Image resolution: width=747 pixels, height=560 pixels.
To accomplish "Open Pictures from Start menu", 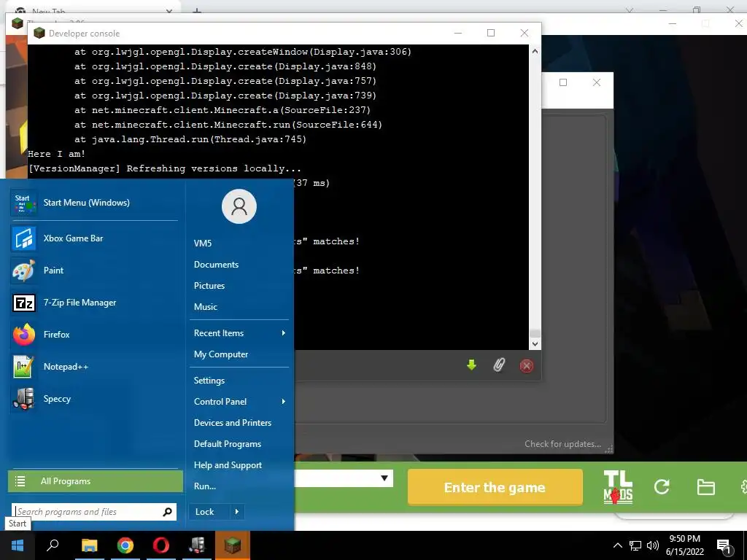I will click(209, 286).
